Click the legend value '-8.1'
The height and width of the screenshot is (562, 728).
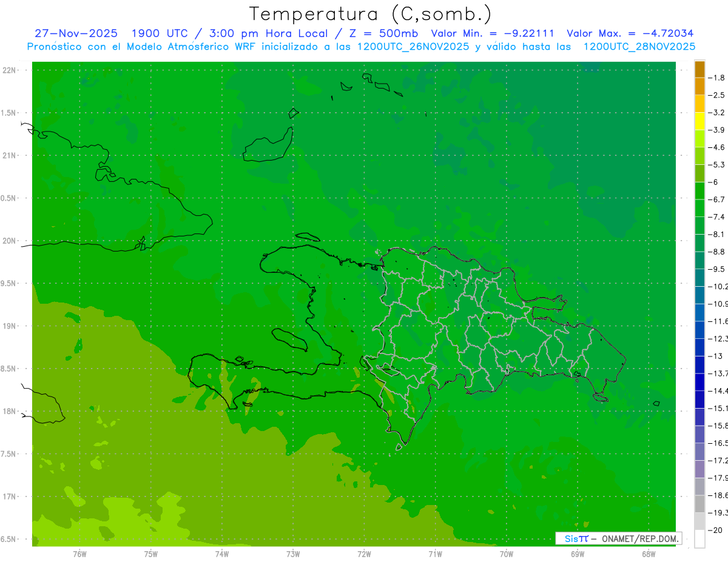(x=716, y=234)
